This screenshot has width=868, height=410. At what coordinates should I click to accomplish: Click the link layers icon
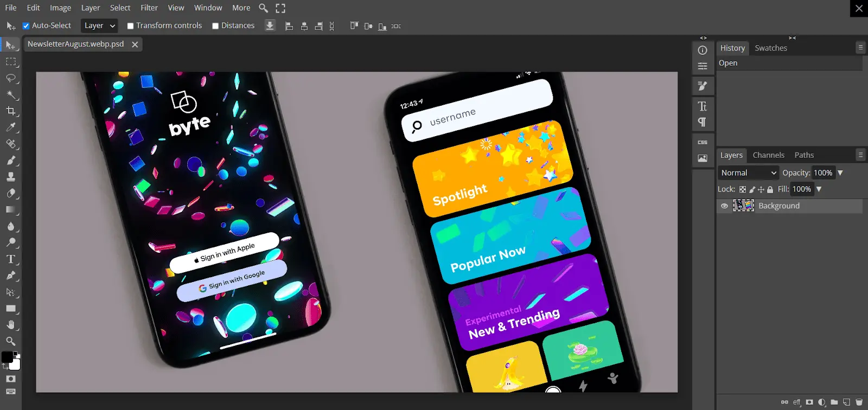(784, 402)
